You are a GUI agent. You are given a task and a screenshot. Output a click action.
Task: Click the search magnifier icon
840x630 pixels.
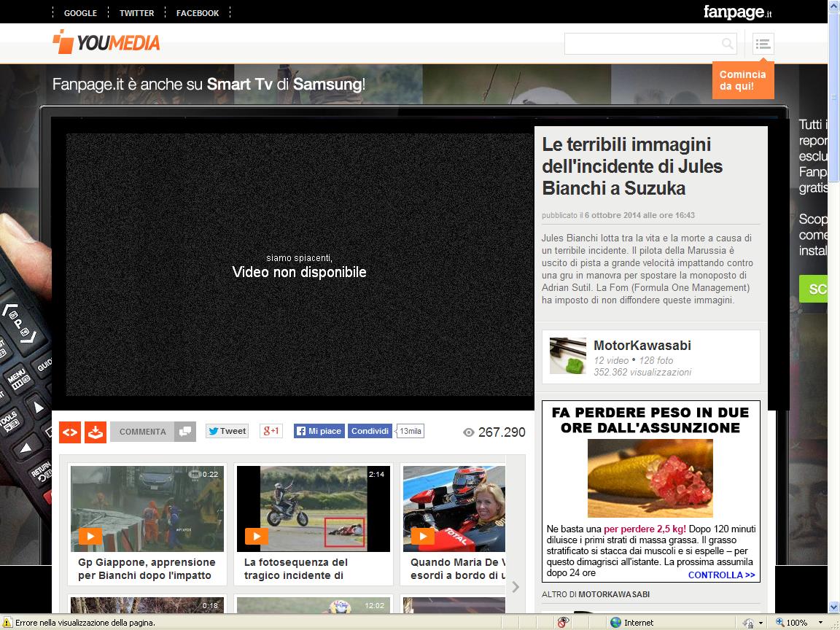point(727,44)
